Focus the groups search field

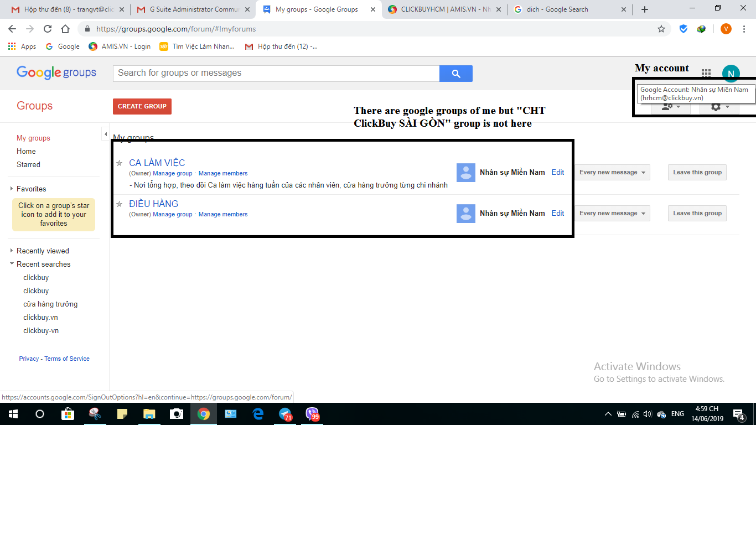pyautogui.click(x=276, y=74)
